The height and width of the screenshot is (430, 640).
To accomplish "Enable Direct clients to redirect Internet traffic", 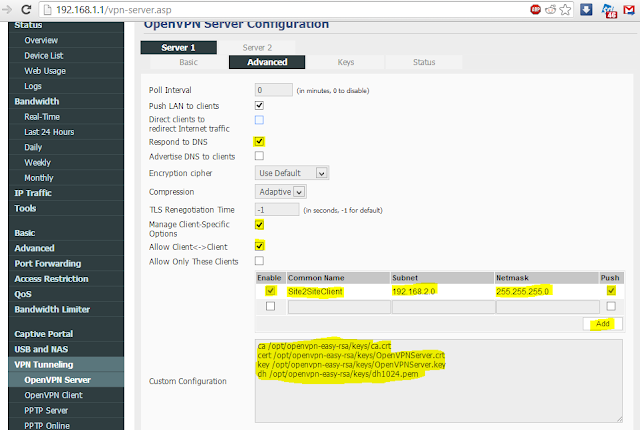I will [259, 120].
